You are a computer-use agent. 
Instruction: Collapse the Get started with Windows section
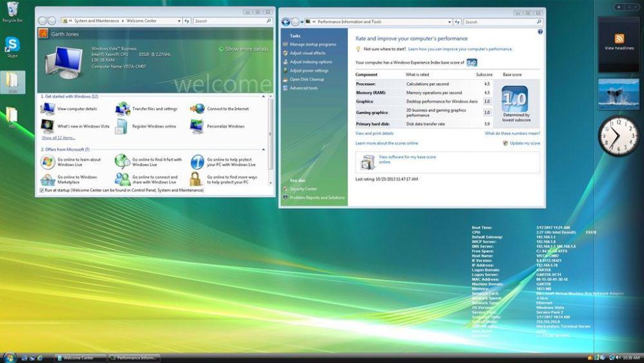pos(263,96)
